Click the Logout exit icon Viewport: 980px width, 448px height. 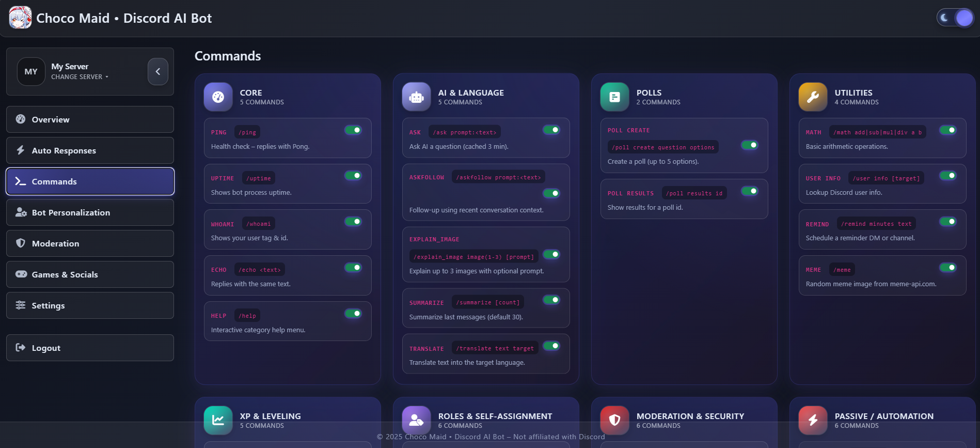(x=21, y=348)
